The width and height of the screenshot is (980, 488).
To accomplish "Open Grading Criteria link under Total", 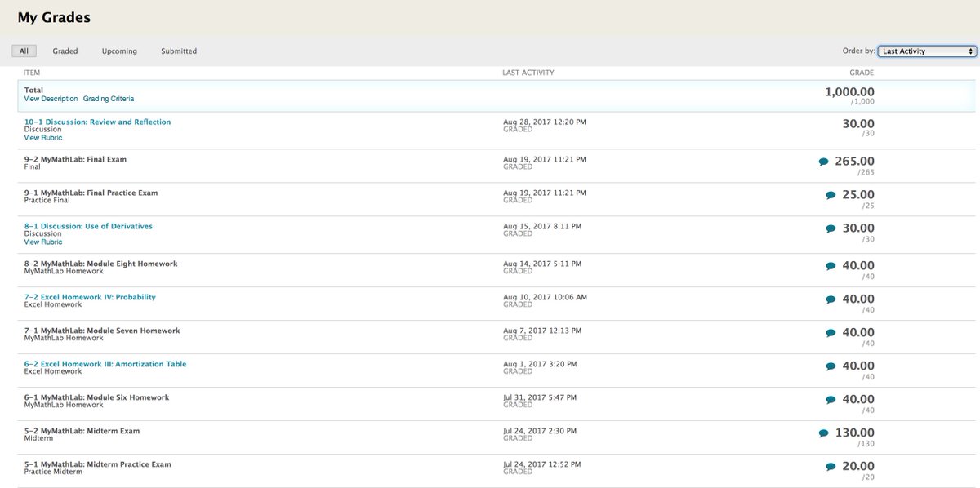I will point(108,99).
